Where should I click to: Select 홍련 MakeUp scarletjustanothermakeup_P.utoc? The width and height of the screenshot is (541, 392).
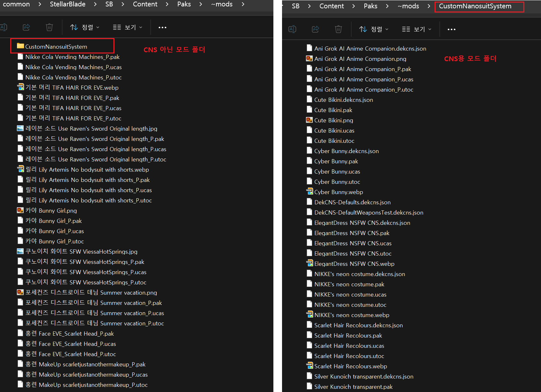coord(87,385)
